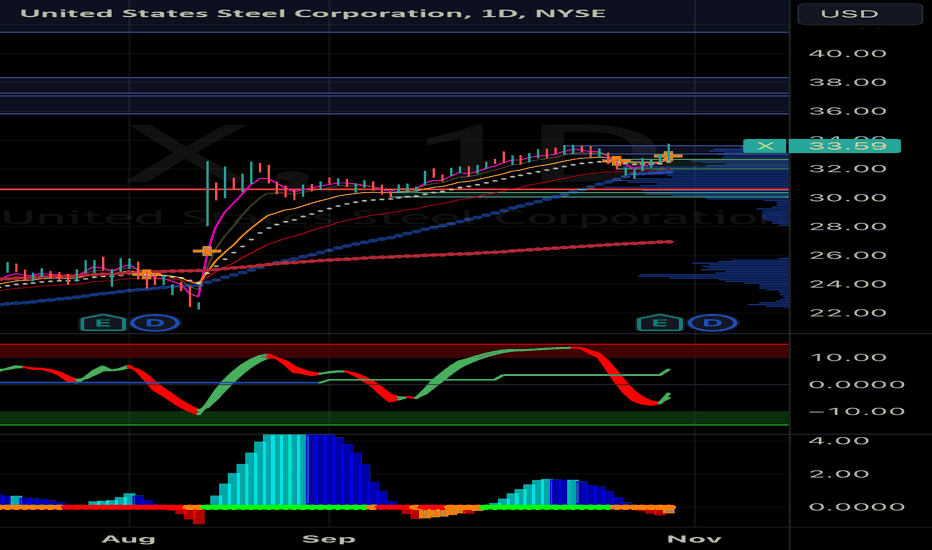
Task: Click the 24.00 price axis label
Action: (848, 284)
